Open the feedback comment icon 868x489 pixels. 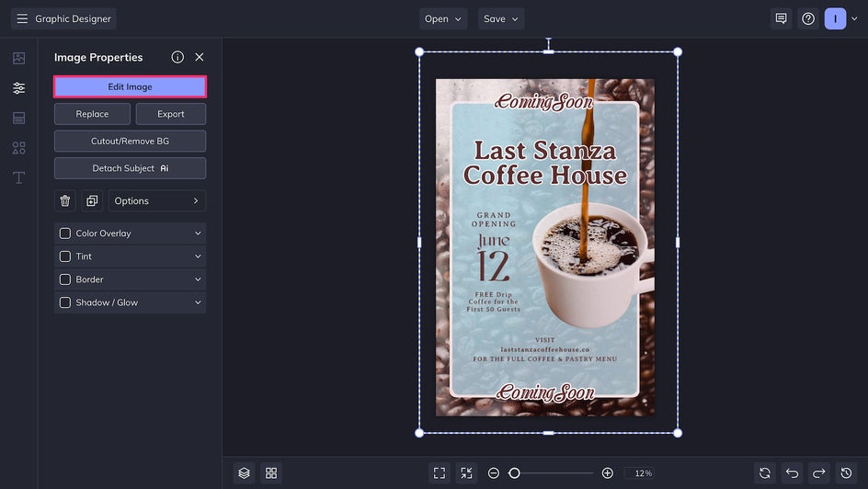point(781,18)
